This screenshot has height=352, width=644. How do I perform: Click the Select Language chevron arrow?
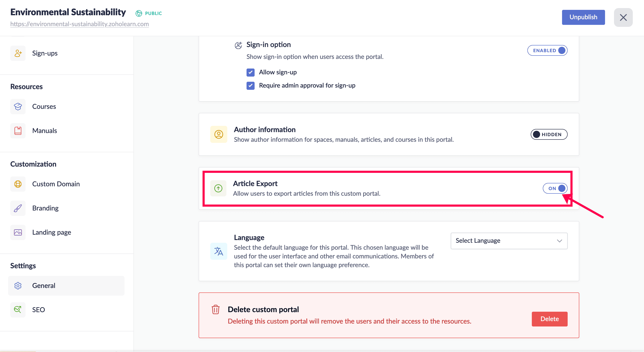pyautogui.click(x=559, y=241)
